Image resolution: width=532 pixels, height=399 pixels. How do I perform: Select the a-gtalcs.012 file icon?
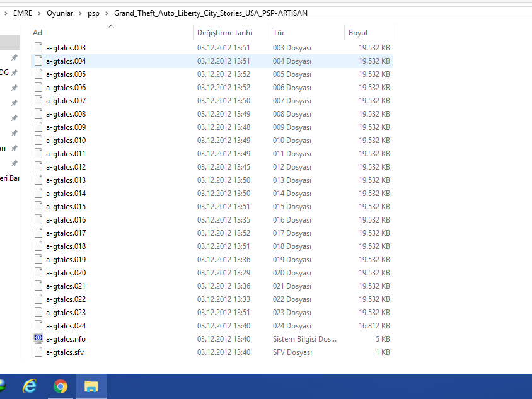tap(38, 167)
